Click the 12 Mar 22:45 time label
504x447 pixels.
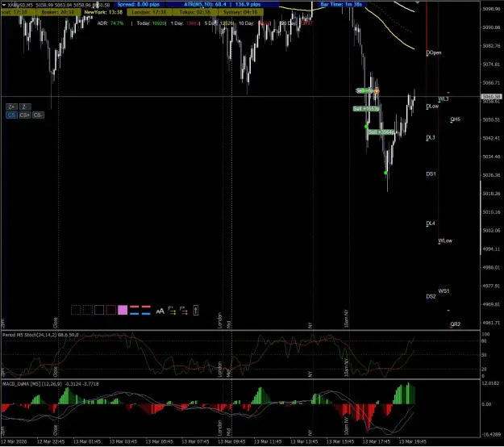(x=51, y=441)
